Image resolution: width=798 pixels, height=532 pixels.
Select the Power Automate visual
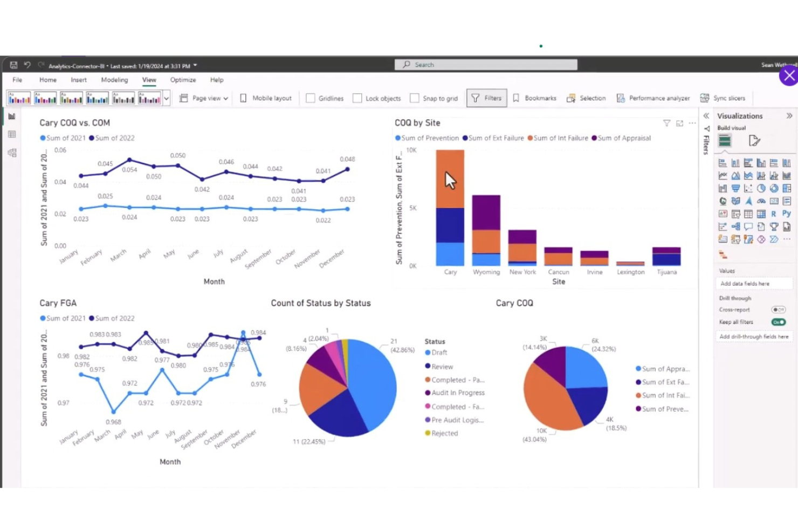[x=774, y=239]
